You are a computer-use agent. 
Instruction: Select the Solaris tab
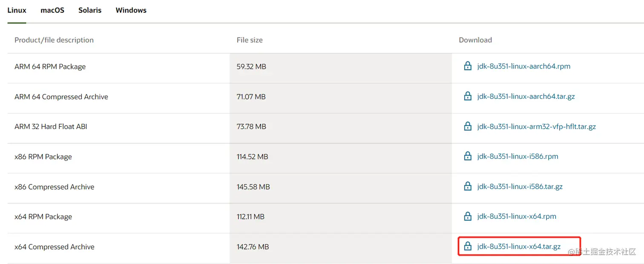[90, 10]
